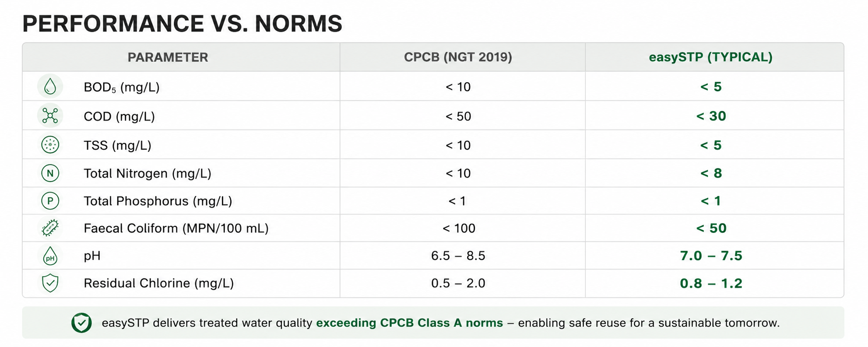Select the CPCB (NGT 2019) column header
868x347 pixels.
[458, 57]
